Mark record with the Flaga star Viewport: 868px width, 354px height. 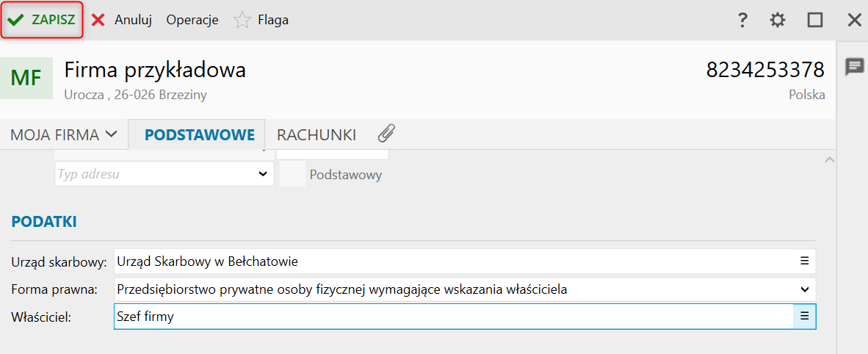pos(242,21)
